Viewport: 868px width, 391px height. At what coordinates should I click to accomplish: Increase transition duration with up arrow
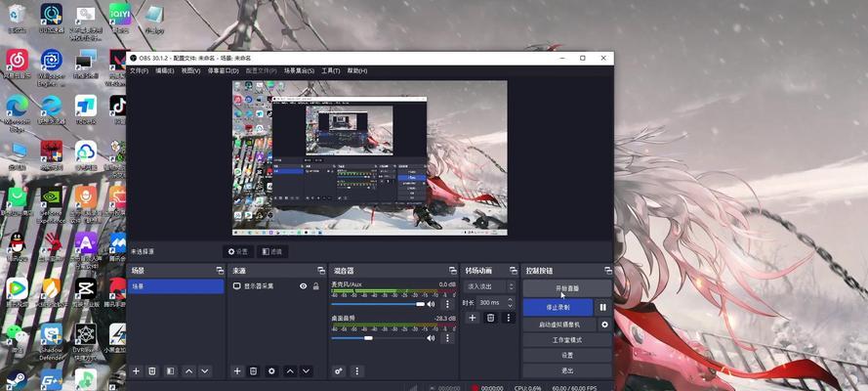coord(511,300)
